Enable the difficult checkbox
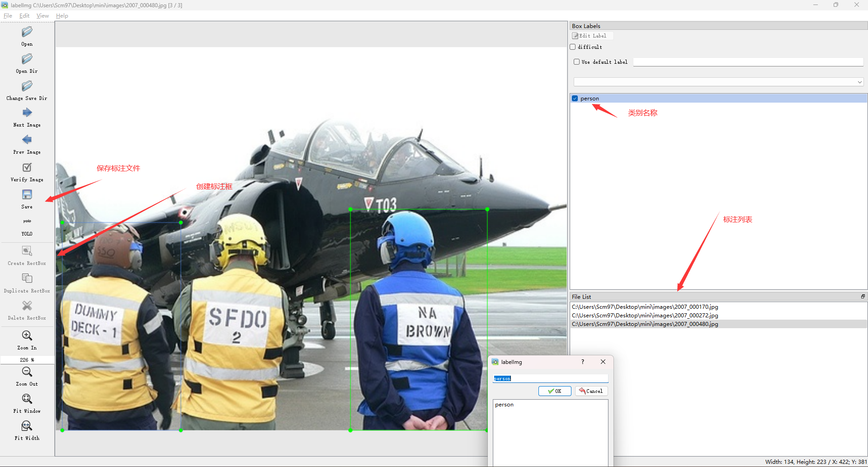 pyautogui.click(x=573, y=47)
